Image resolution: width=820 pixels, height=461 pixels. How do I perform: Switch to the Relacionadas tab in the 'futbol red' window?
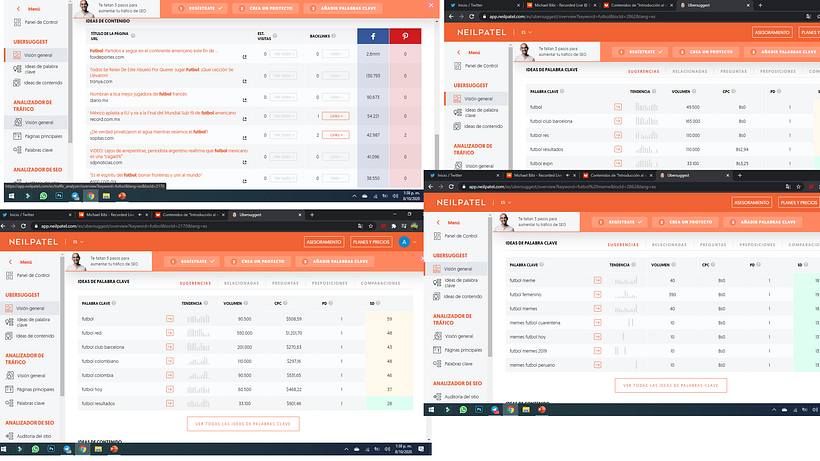(x=242, y=283)
